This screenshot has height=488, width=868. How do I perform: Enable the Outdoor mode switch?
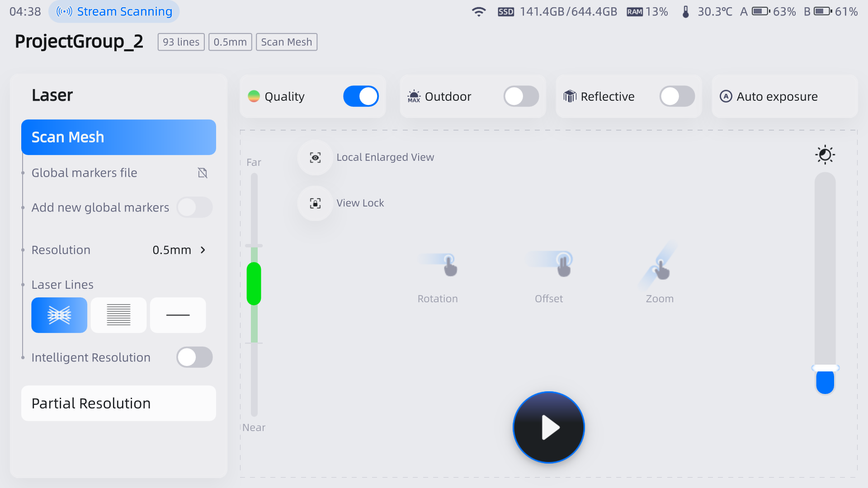(x=521, y=96)
